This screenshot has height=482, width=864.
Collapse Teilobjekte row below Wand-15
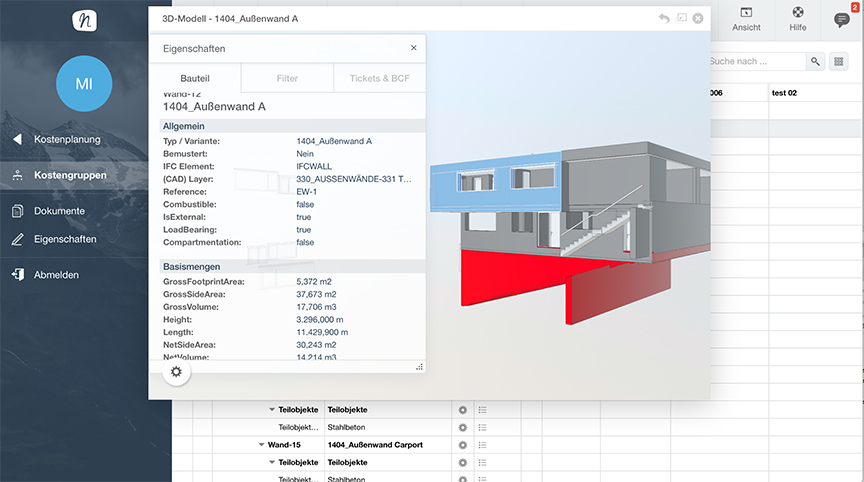(271, 462)
